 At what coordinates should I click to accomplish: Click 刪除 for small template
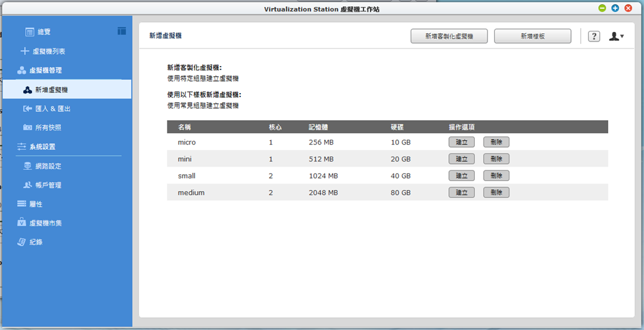coord(496,175)
